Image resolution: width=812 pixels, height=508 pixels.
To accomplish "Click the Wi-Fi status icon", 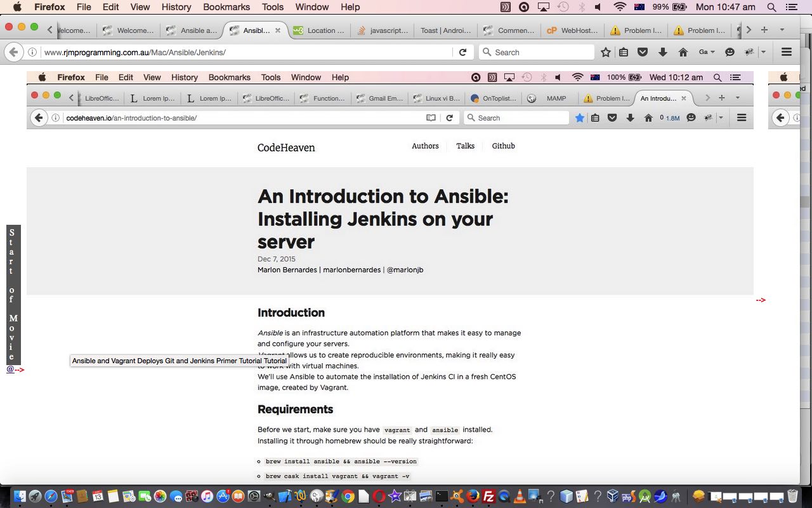I will tap(620, 7).
